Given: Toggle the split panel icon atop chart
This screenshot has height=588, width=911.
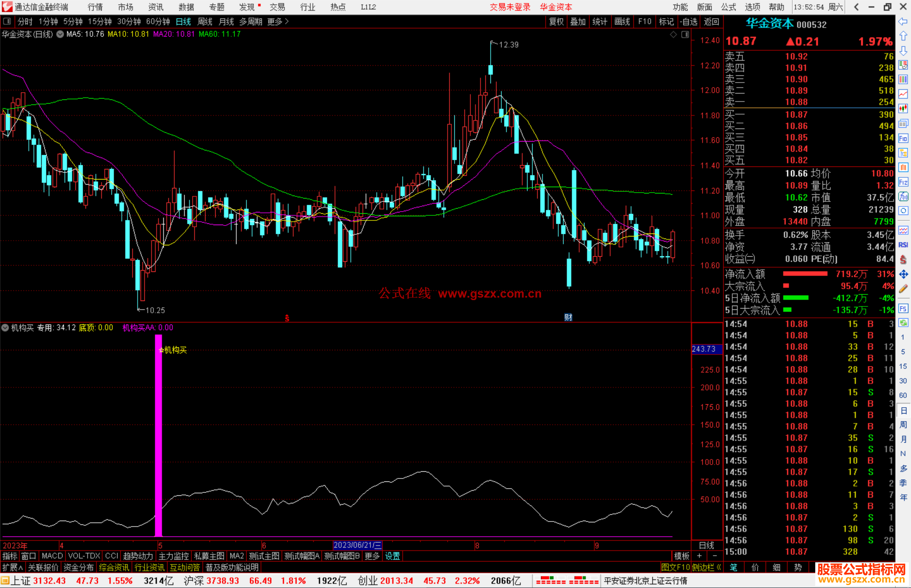Looking at the screenshot, I should coord(685,35).
